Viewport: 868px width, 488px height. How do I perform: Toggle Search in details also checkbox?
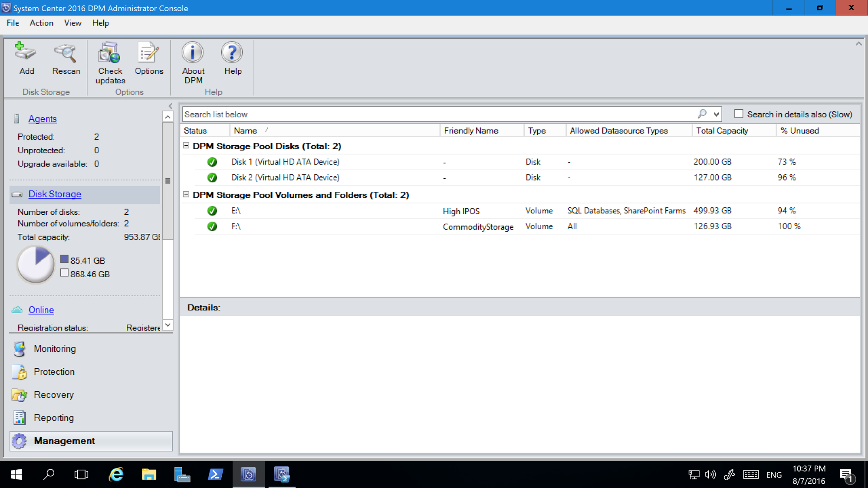739,114
